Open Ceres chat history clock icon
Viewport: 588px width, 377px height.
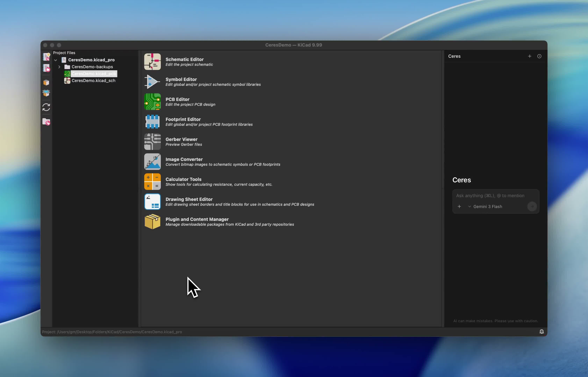[x=539, y=56]
